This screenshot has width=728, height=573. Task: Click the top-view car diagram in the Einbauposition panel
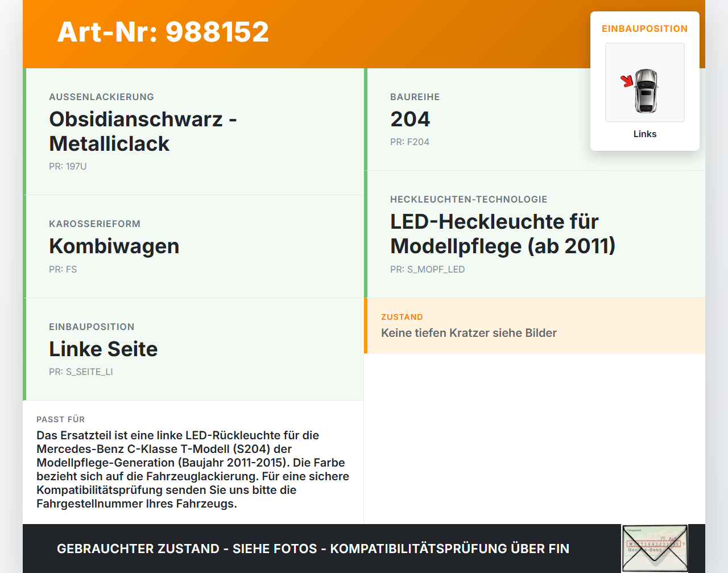(644, 83)
